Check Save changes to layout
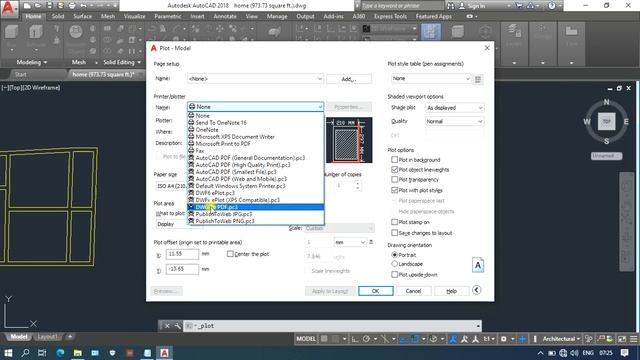Image resolution: width=640 pixels, height=360 pixels. point(394,233)
